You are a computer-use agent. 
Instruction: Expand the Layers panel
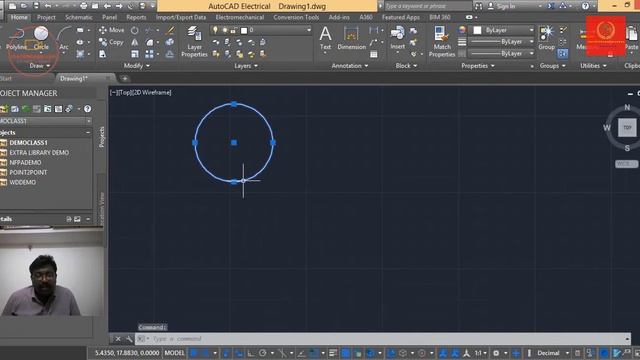[x=245, y=66]
